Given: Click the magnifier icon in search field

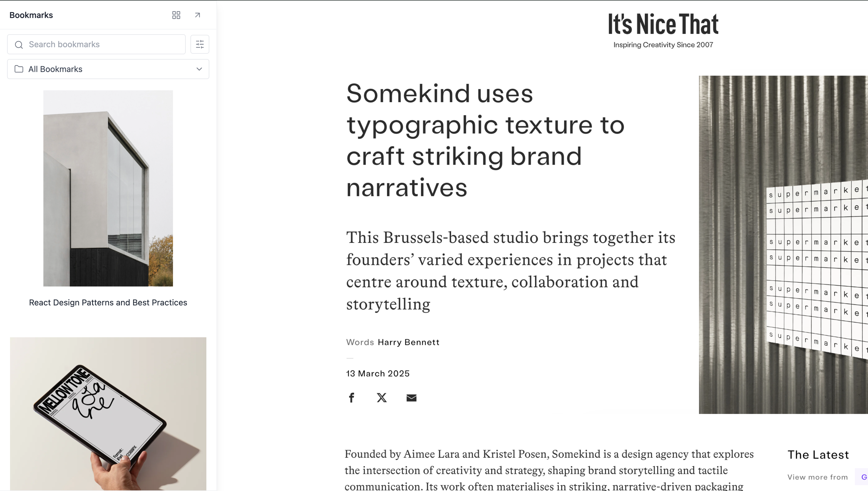Looking at the screenshot, I should [19, 45].
